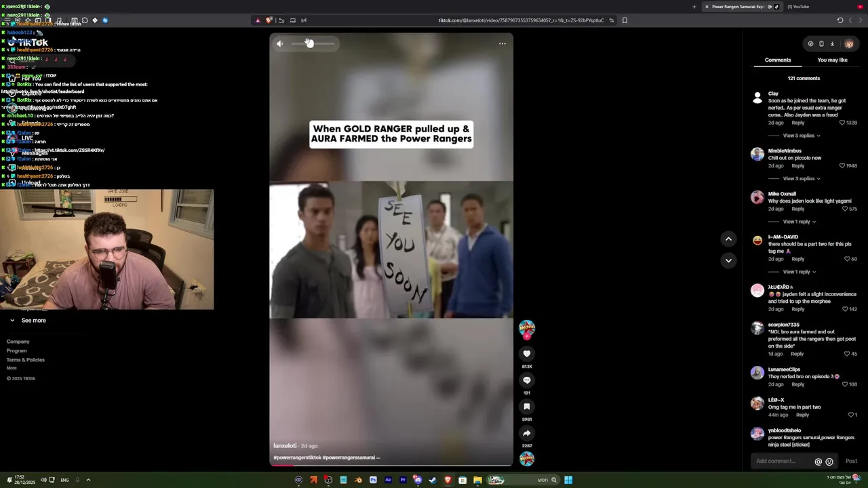
Task: Open the Company footer link
Action: point(18,342)
